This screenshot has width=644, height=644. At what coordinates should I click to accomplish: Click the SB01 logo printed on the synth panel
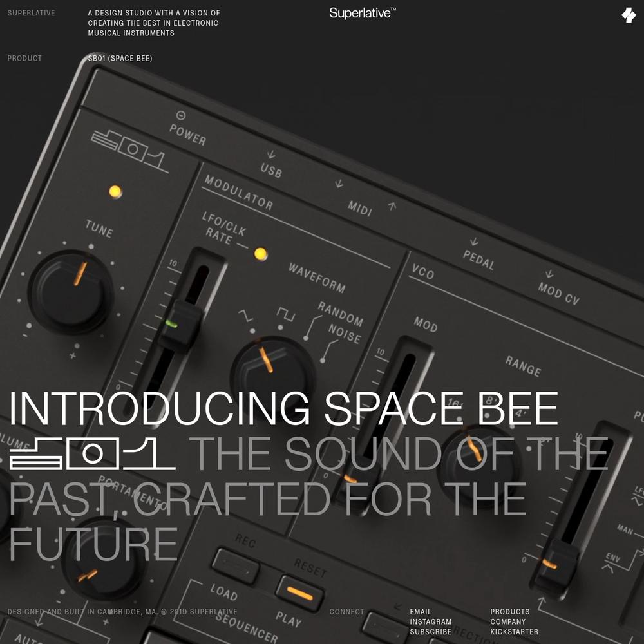(129, 151)
